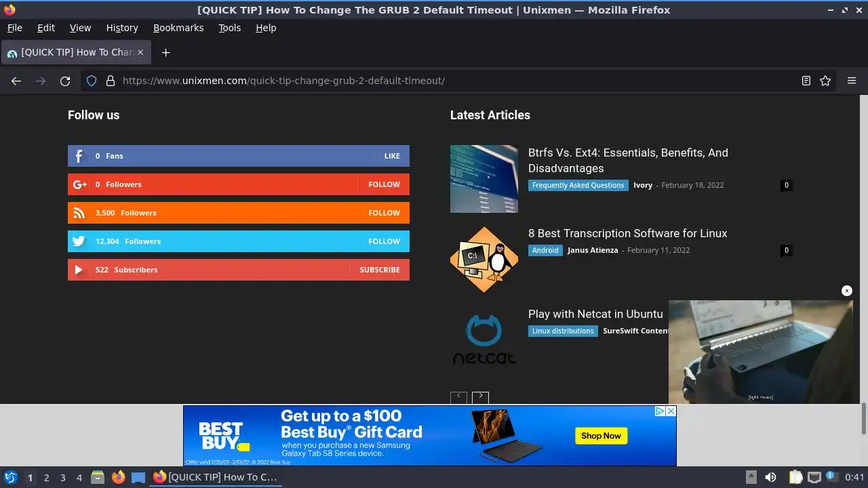The width and height of the screenshot is (868, 488).
Task: Open volume control in system tray
Action: pyautogui.click(x=770, y=477)
